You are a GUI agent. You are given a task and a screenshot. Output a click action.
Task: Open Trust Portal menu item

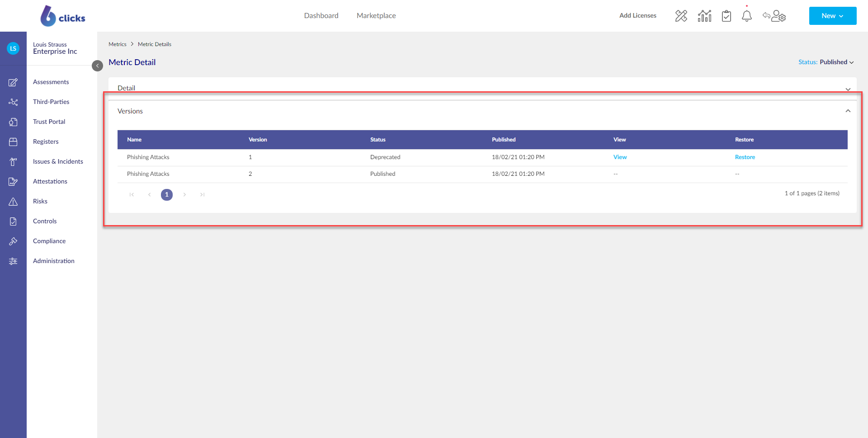tap(49, 122)
